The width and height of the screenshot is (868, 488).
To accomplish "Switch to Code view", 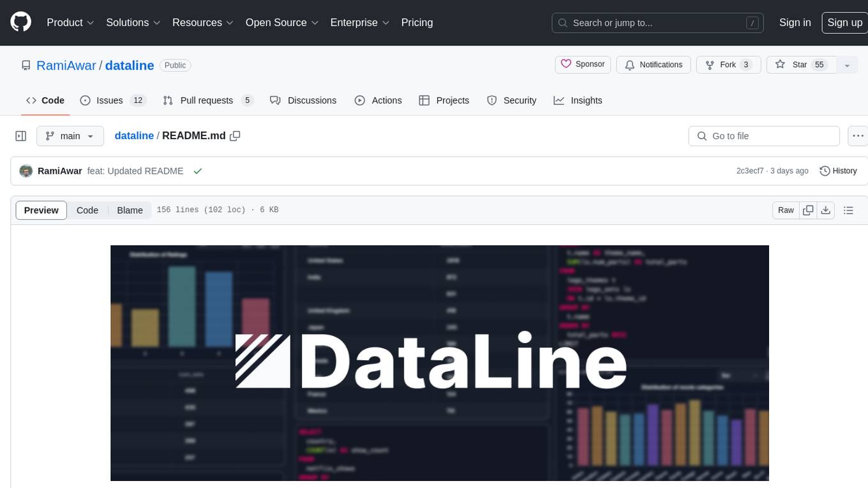I will [87, 210].
